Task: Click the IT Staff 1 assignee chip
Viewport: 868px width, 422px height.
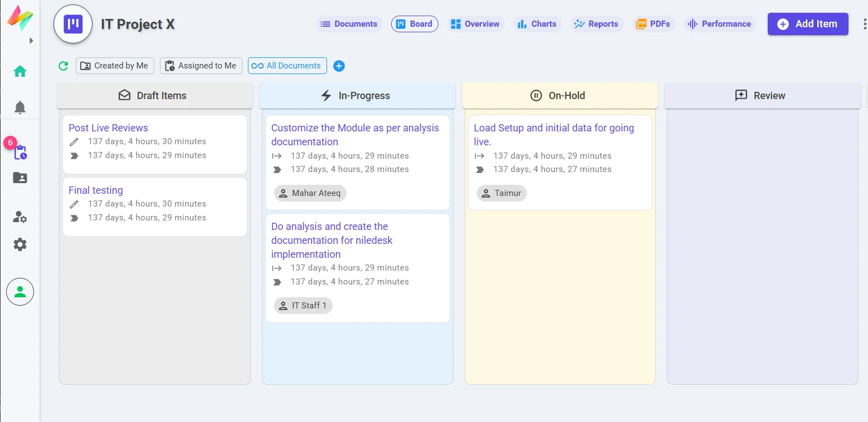Action: [x=303, y=305]
